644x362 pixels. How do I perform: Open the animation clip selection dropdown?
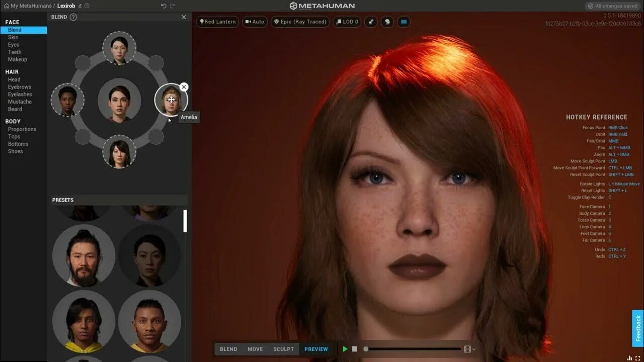(470, 349)
